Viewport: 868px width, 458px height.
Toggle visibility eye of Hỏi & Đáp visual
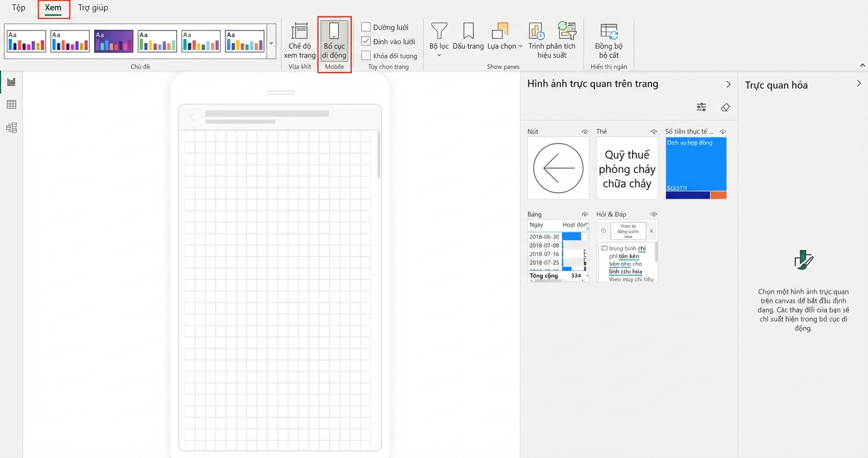[x=654, y=214]
